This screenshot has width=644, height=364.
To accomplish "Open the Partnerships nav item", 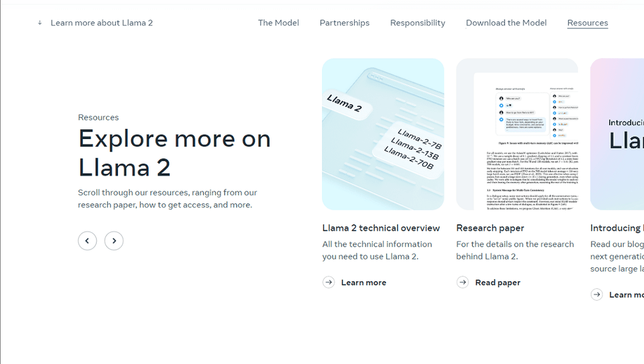I will coord(345,23).
